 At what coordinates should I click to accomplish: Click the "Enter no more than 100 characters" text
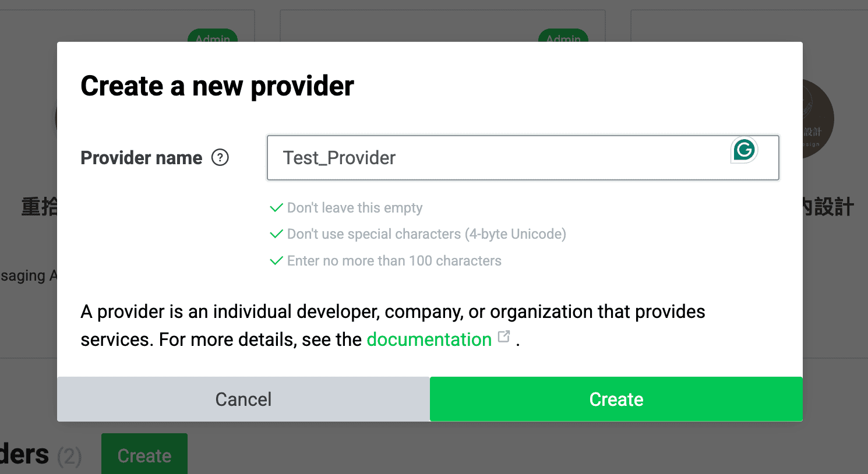[x=394, y=261]
